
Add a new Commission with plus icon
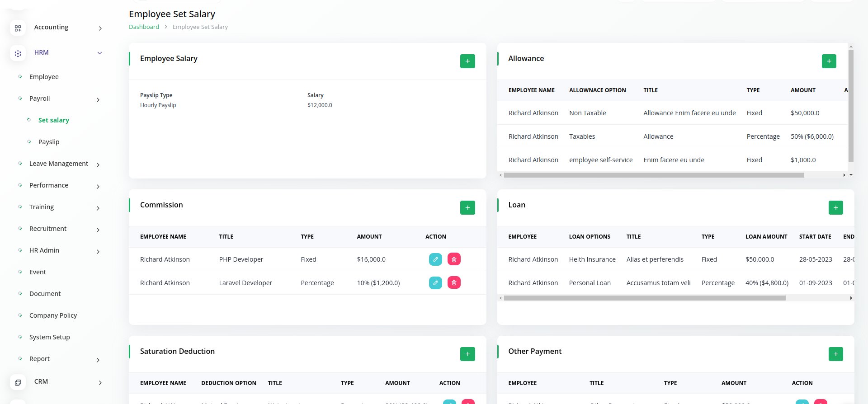pyautogui.click(x=467, y=207)
